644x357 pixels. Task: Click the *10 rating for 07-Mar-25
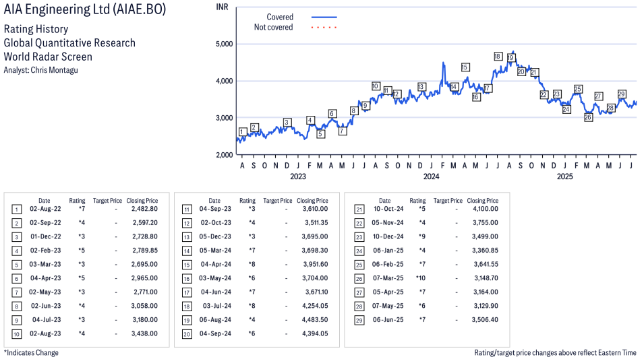click(x=421, y=278)
